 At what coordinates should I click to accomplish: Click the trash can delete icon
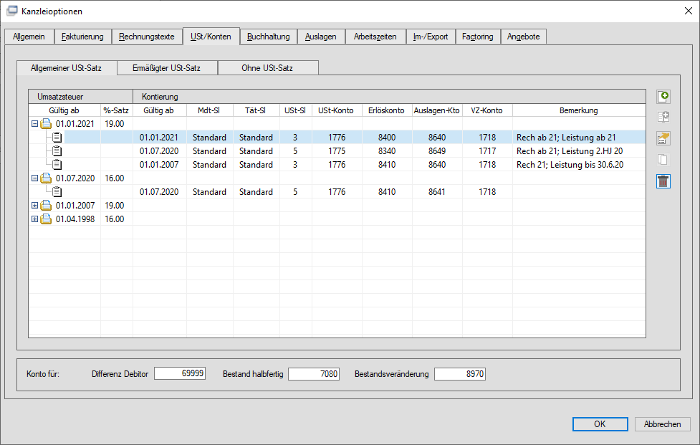pyautogui.click(x=663, y=181)
